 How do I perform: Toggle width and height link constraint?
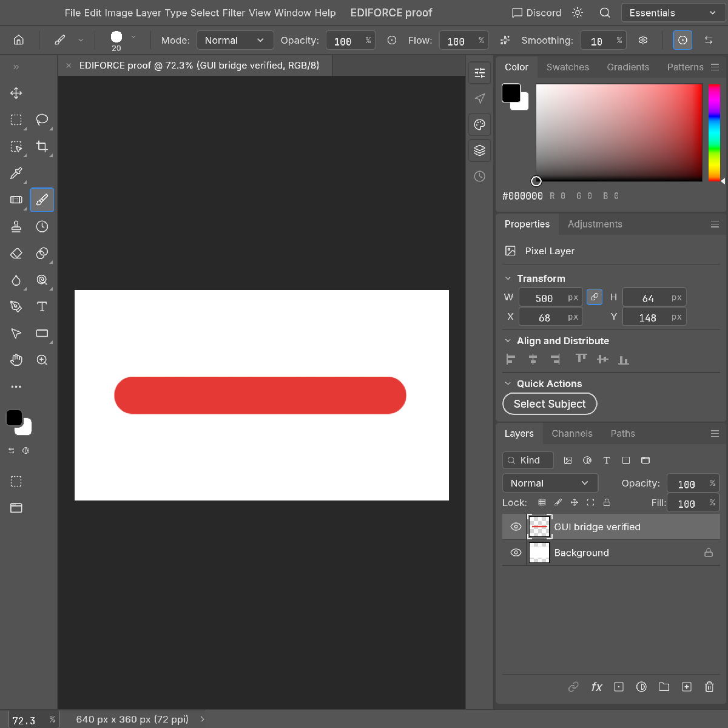595,297
